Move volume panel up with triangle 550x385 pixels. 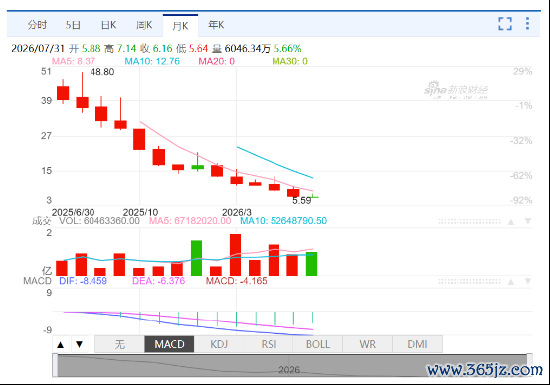tap(511, 222)
